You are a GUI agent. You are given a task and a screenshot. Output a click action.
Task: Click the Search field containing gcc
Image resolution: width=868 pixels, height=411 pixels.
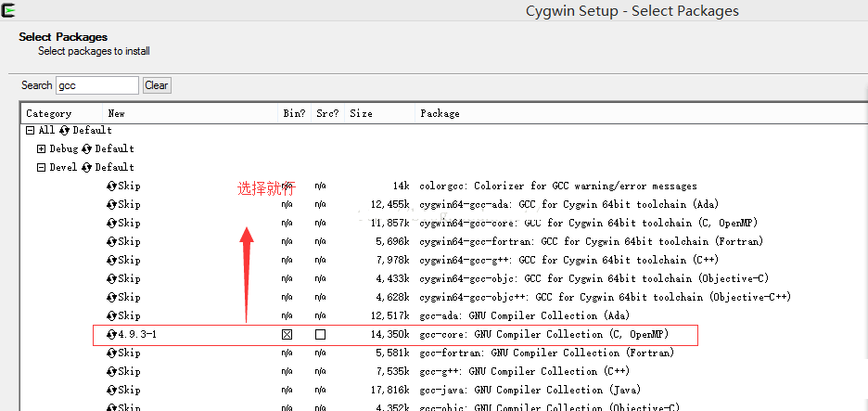96,85
